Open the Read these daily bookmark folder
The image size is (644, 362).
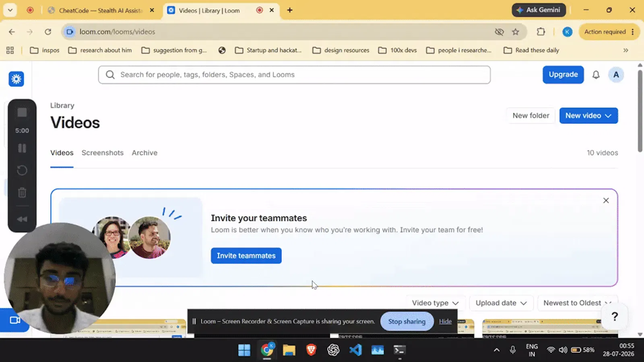tap(531, 50)
